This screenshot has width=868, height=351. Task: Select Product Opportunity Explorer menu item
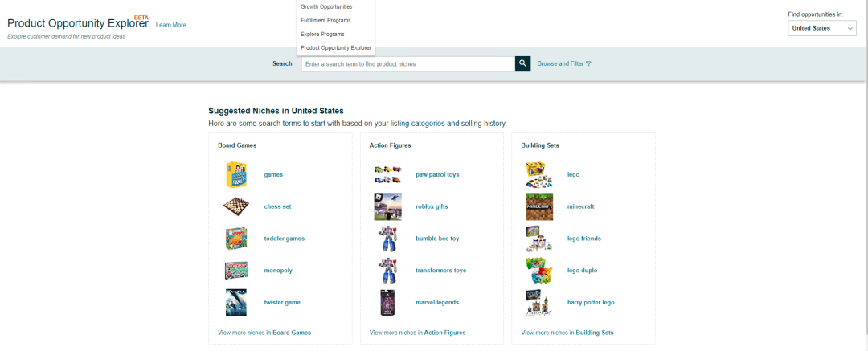click(336, 47)
